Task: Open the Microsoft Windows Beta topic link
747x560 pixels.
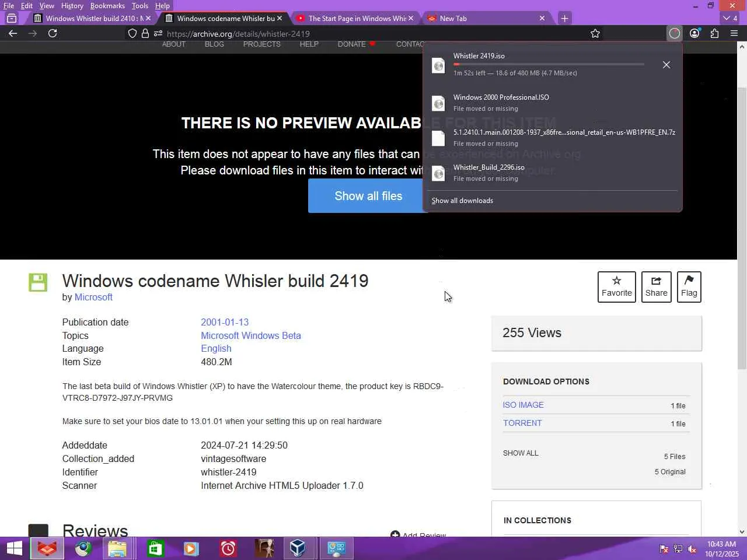Action: click(251, 336)
